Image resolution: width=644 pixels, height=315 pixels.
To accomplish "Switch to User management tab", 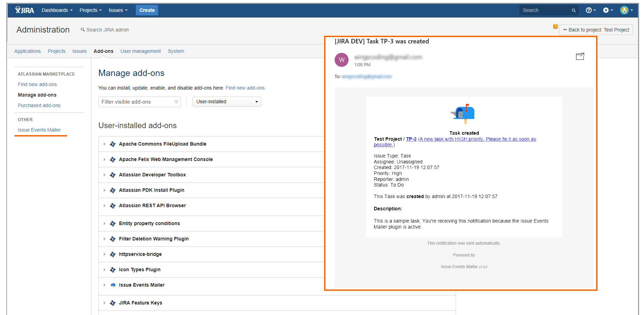I will click(141, 51).
